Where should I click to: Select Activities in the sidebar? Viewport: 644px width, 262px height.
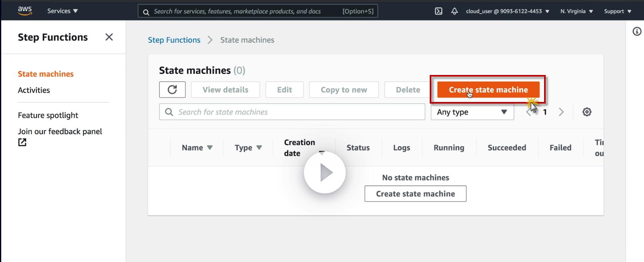pyautogui.click(x=34, y=90)
